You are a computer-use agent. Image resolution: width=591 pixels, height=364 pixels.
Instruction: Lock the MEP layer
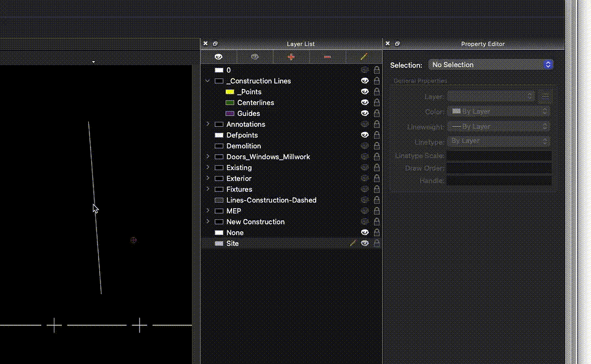click(x=376, y=211)
